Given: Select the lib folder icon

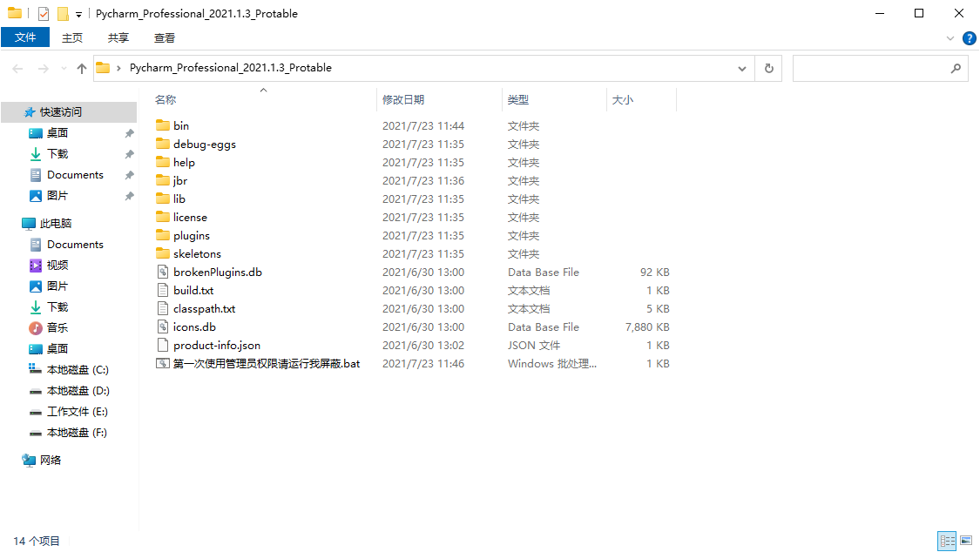Looking at the screenshot, I should 163,199.
